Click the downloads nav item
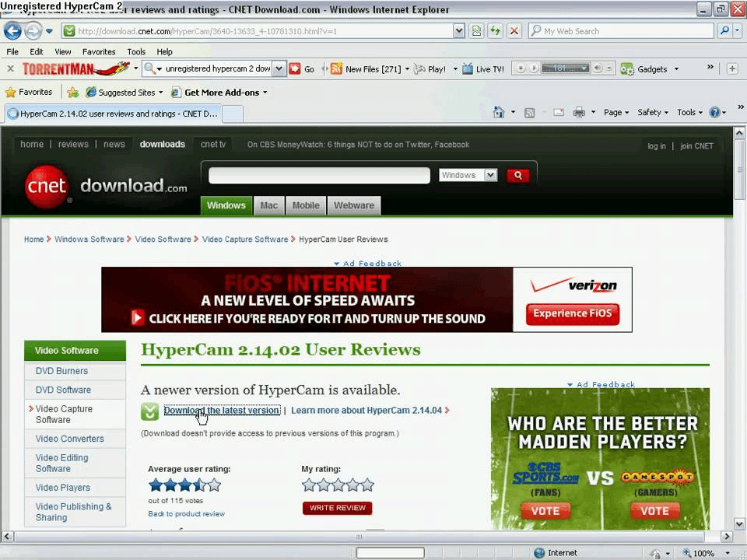 point(162,145)
